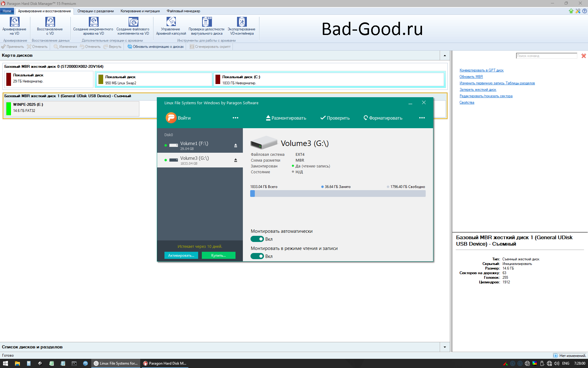Image resolution: width=588 pixels, height=368 pixels.
Task: Click Применить toolbar item
Action: coord(13,47)
